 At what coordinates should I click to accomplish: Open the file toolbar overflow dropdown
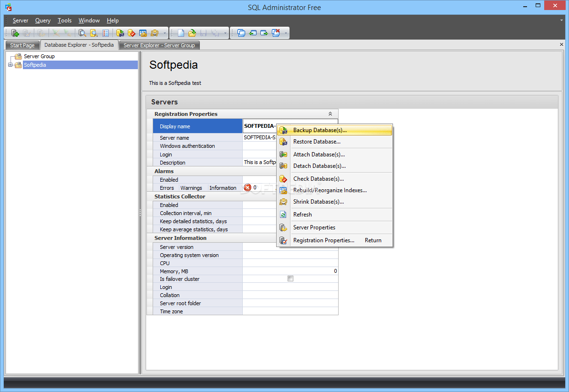click(x=225, y=33)
